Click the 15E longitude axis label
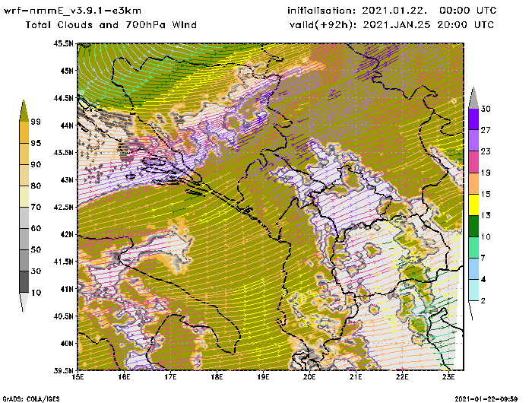 point(78,377)
